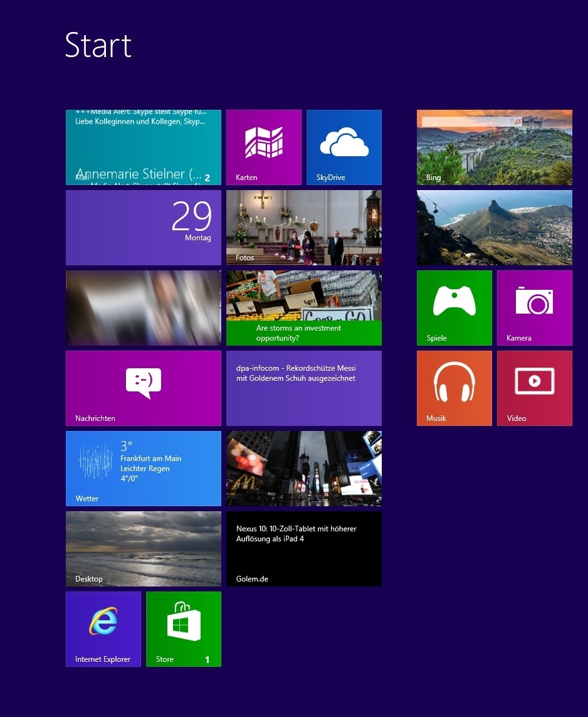
Task: Open the Golem.de Nexus 10 news tile
Action: click(x=304, y=549)
